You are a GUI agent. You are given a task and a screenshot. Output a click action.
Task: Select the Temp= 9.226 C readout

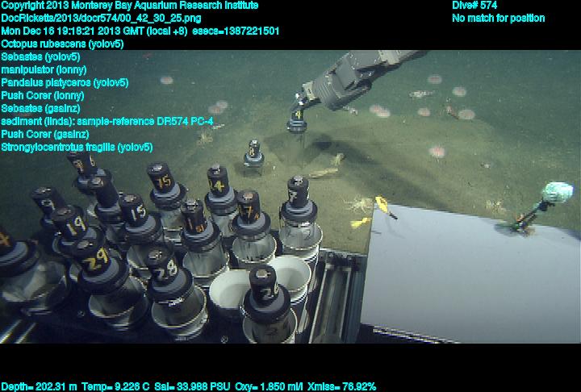(x=115, y=387)
